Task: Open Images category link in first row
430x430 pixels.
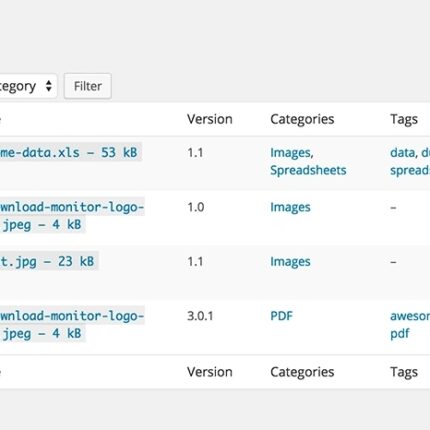Action: 292,153
